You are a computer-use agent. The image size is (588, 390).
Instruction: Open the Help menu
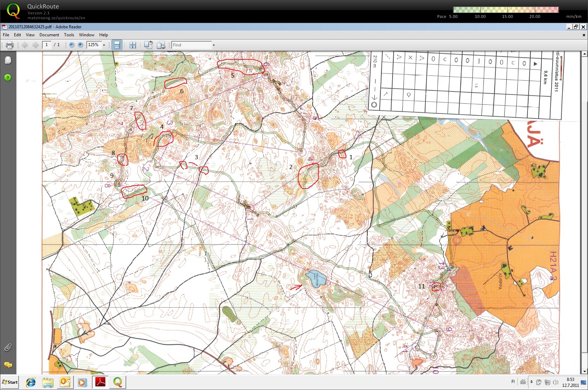tap(103, 35)
